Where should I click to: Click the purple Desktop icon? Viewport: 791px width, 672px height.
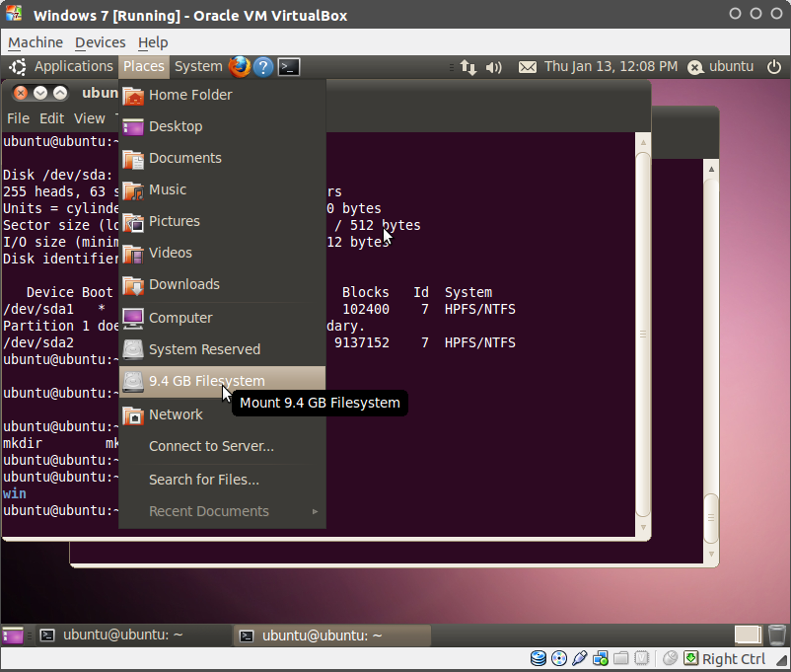[x=133, y=126]
